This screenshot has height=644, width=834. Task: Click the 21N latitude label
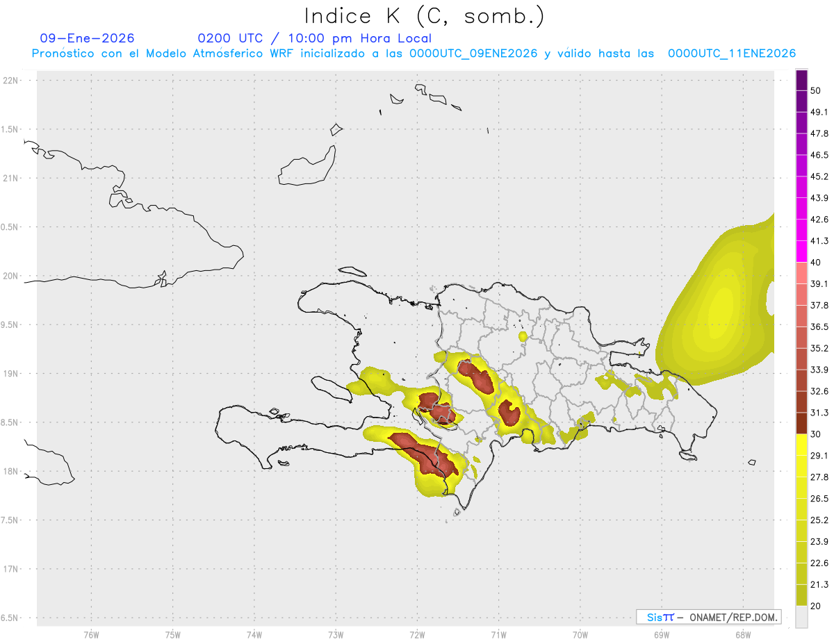point(11,178)
